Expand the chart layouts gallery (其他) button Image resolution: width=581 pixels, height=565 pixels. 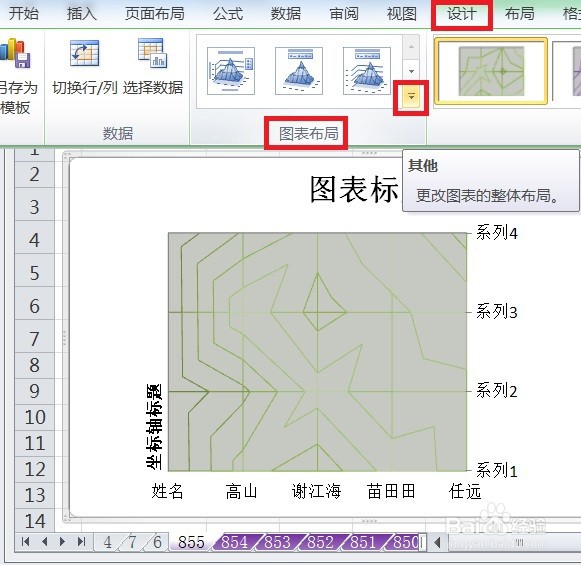(411, 97)
